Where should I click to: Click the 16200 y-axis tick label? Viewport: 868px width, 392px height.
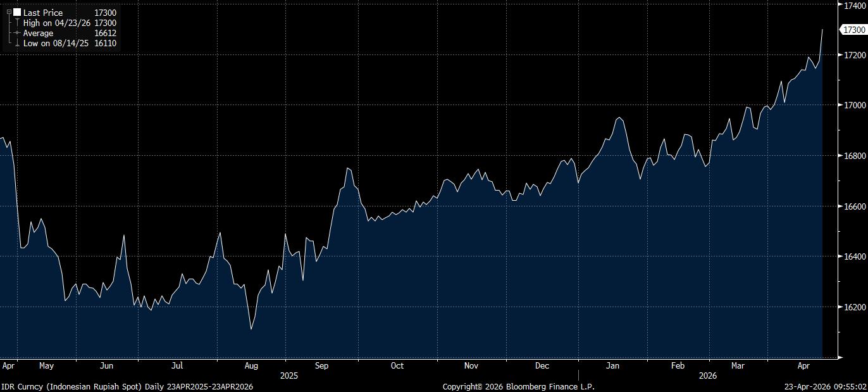click(x=851, y=307)
